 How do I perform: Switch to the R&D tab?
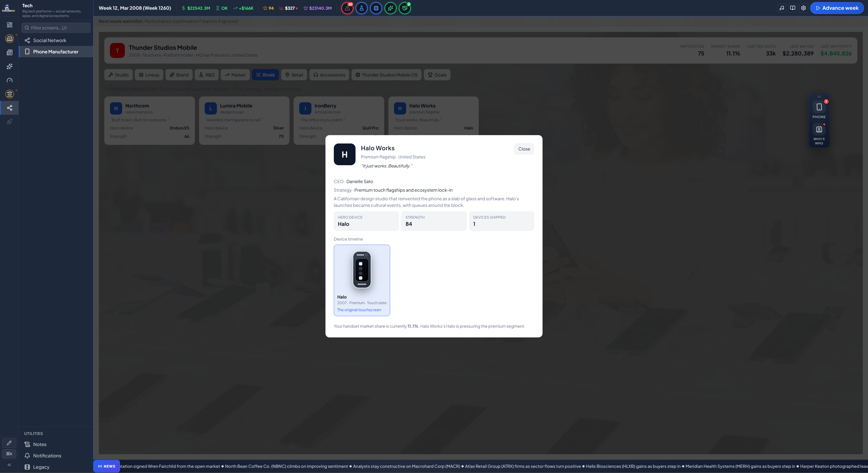(206, 75)
